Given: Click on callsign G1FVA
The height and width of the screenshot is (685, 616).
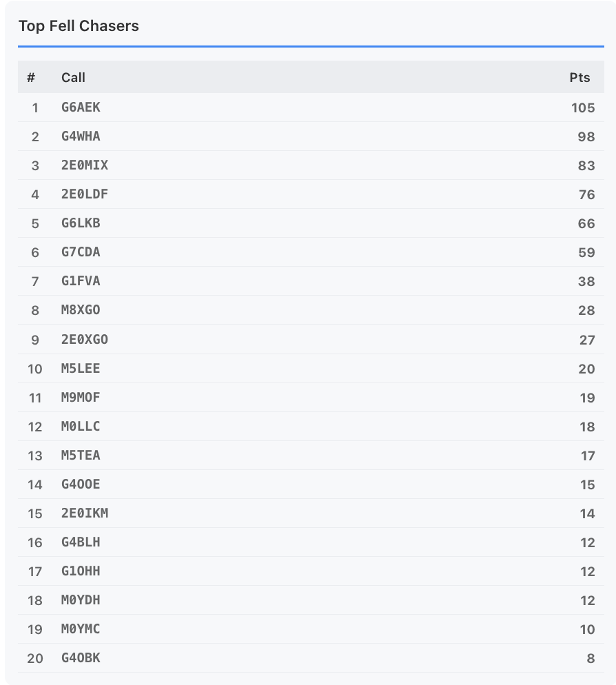Looking at the screenshot, I should pyautogui.click(x=81, y=281).
